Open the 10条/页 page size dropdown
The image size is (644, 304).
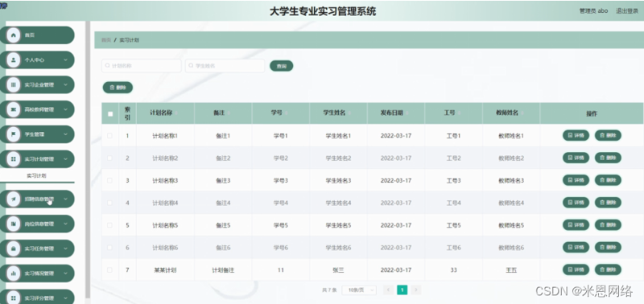click(x=359, y=290)
